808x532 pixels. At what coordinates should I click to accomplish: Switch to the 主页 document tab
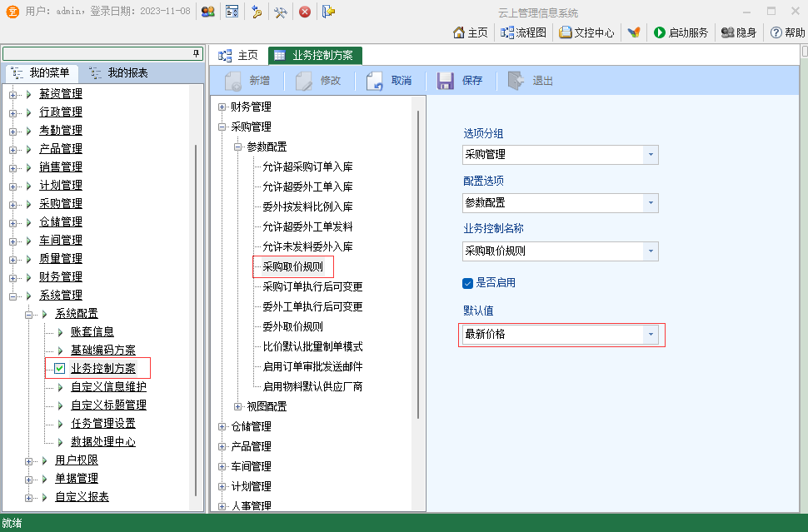[239, 56]
